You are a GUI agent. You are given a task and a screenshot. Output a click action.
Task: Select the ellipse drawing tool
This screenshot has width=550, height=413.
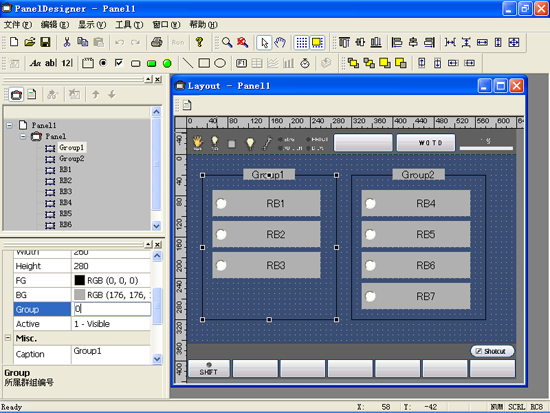(220, 63)
